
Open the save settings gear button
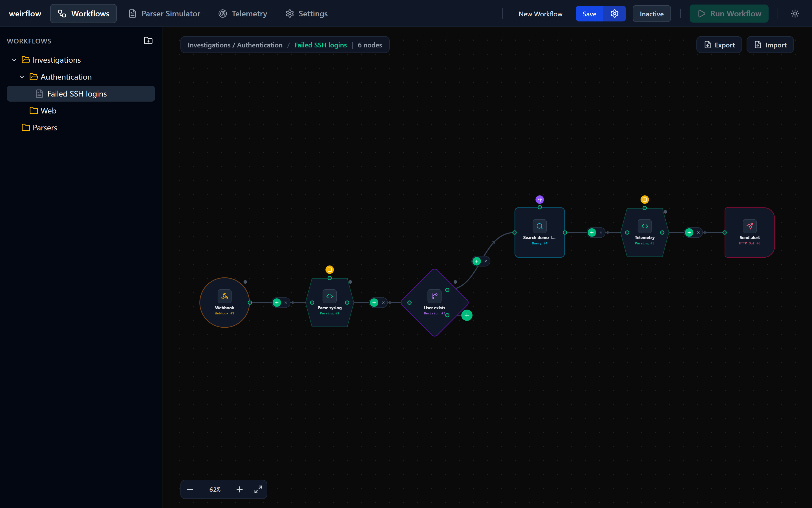pyautogui.click(x=614, y=14)
